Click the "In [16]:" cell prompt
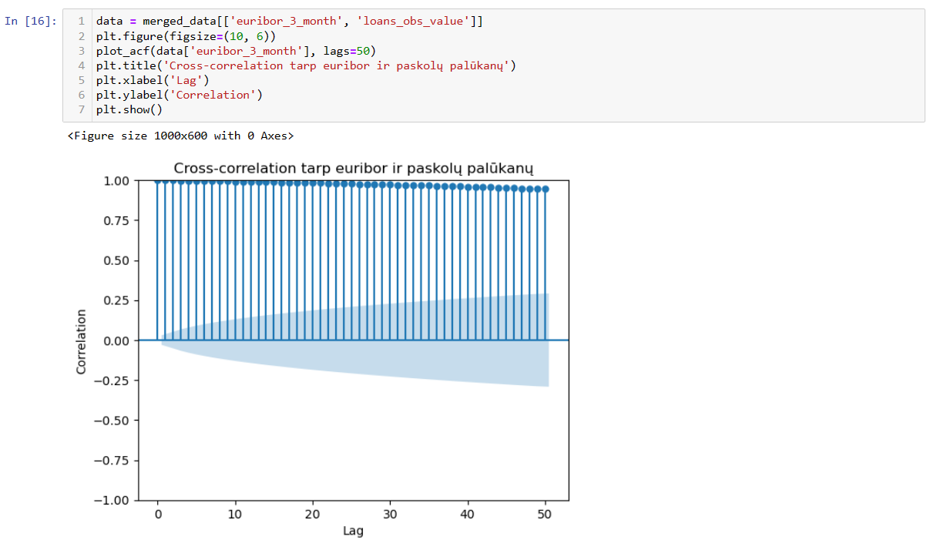 pos(31,22)
